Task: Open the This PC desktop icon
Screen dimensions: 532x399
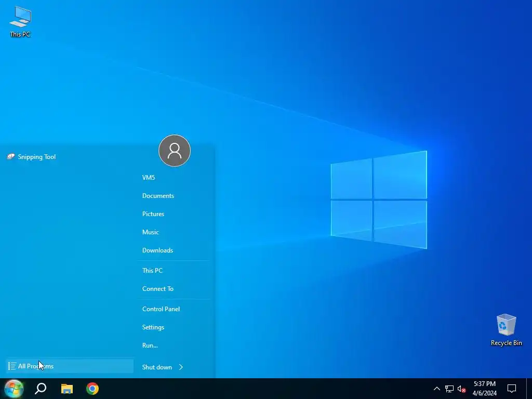Action: (x=20, y=21)
